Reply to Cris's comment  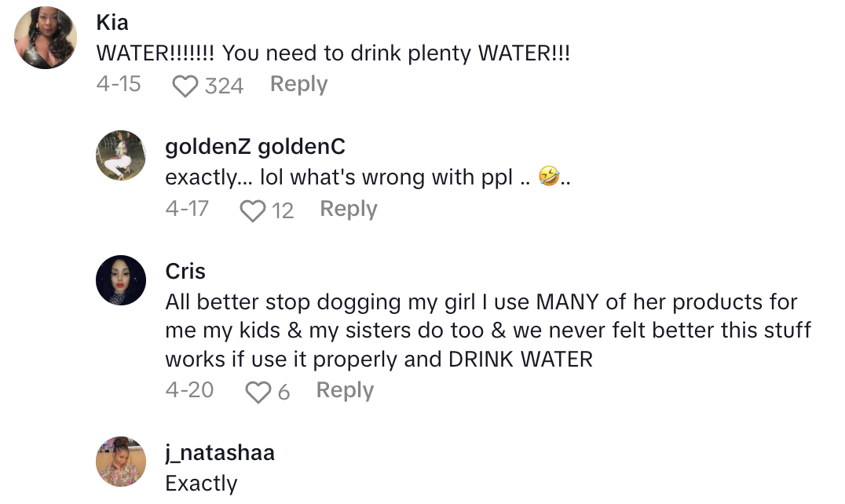coord(345,391)
